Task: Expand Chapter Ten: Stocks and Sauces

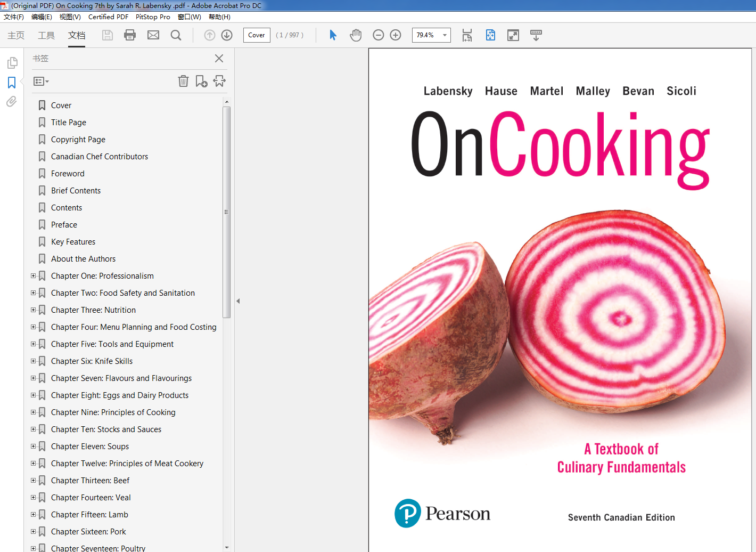Action: [34, 429]
